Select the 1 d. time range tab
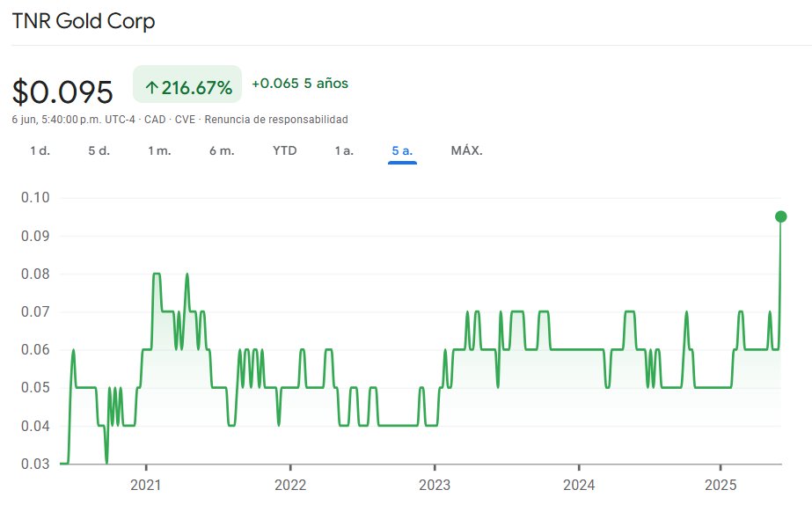 click(40, 150)
